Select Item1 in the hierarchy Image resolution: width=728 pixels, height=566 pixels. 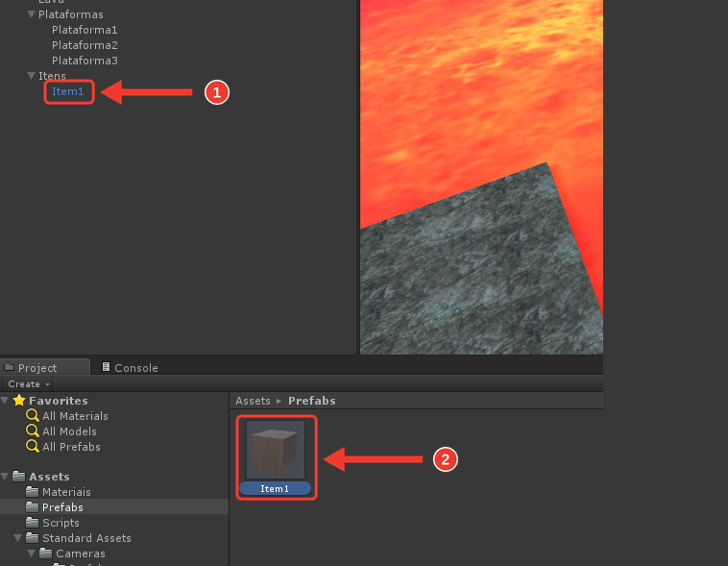click(x=68, y=91)
